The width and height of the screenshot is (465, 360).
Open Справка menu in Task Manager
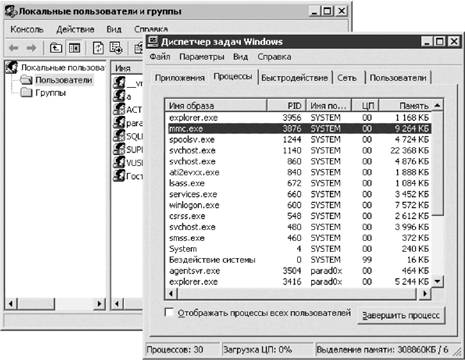point(274,57)
